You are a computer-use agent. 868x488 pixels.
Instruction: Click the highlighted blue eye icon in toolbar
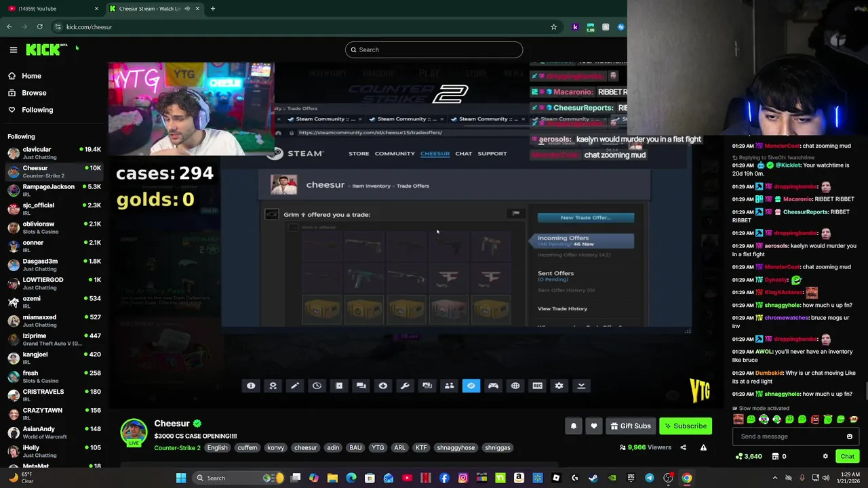(x=471, y=386)
